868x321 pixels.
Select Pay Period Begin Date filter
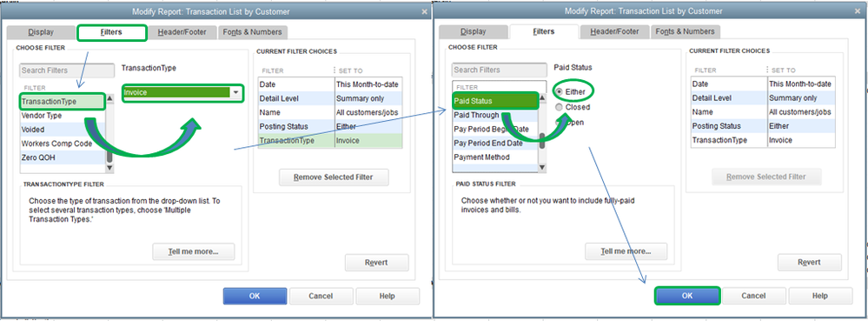tap(495, 129)
